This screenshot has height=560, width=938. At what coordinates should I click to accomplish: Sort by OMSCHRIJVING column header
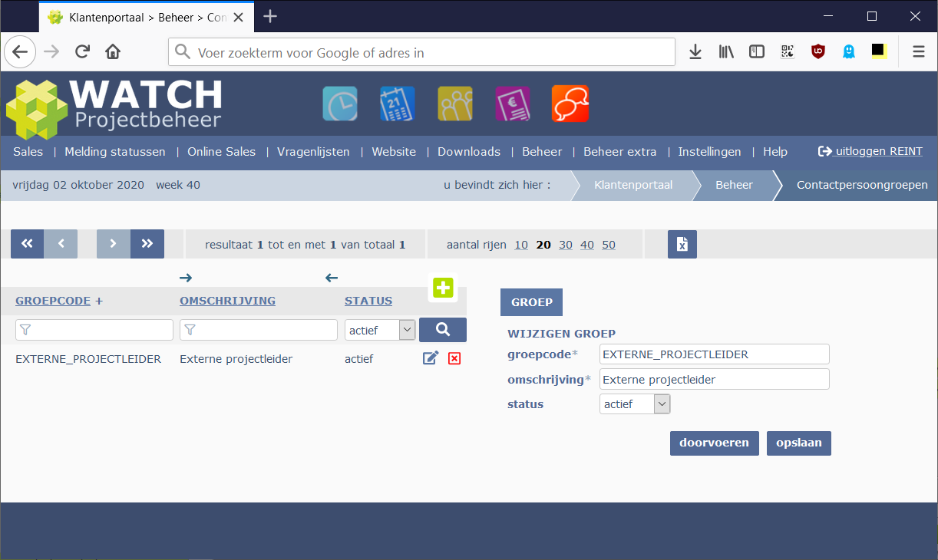coord(227,301)
